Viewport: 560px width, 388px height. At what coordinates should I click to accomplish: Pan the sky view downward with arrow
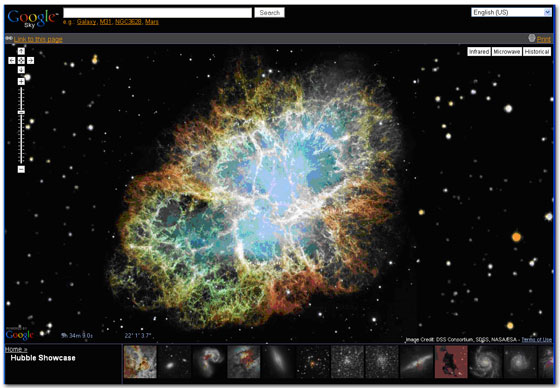click(21, 70)
